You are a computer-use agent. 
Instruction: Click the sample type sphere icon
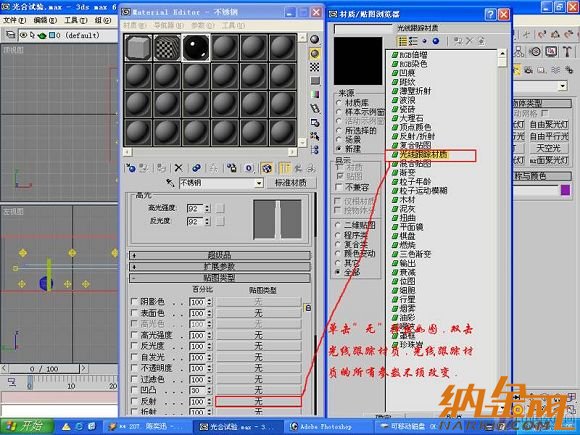point(314,39)
